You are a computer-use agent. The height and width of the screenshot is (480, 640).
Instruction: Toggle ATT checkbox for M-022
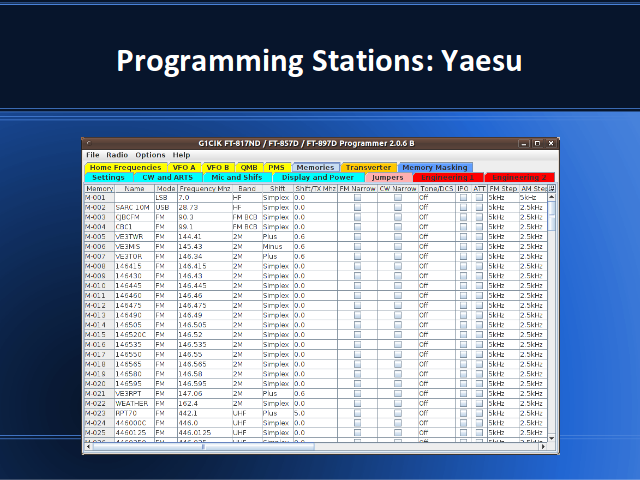[479, 403]
